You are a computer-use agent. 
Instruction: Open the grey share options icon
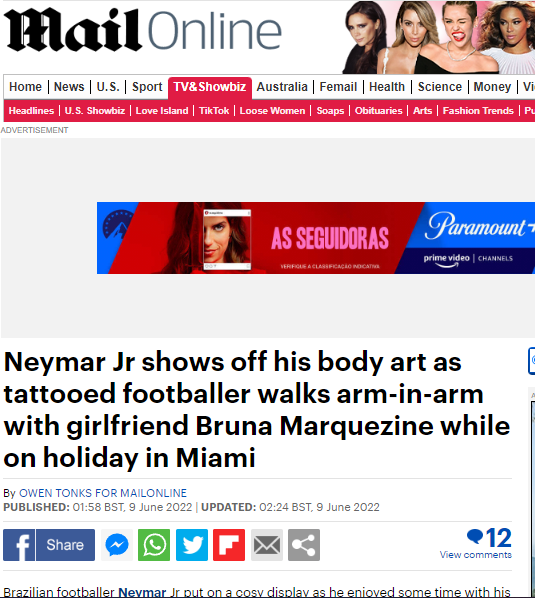[x=304, y=545]
